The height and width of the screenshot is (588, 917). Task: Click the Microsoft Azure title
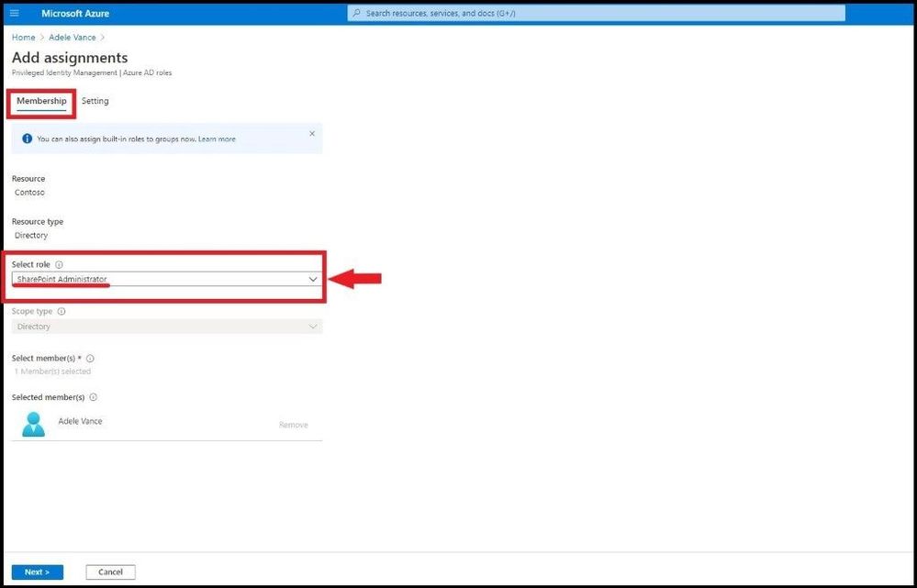click(75, 13)
